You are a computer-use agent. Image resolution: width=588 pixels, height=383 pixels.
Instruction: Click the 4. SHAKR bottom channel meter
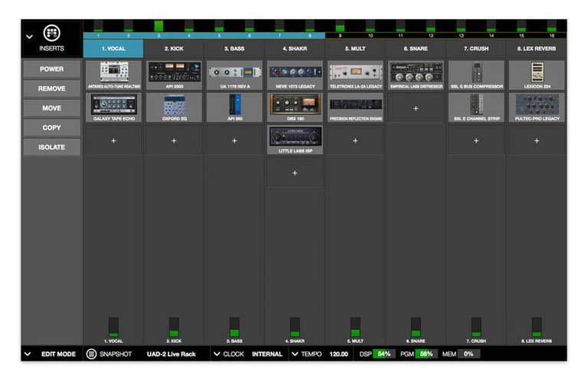coord(295,327)
